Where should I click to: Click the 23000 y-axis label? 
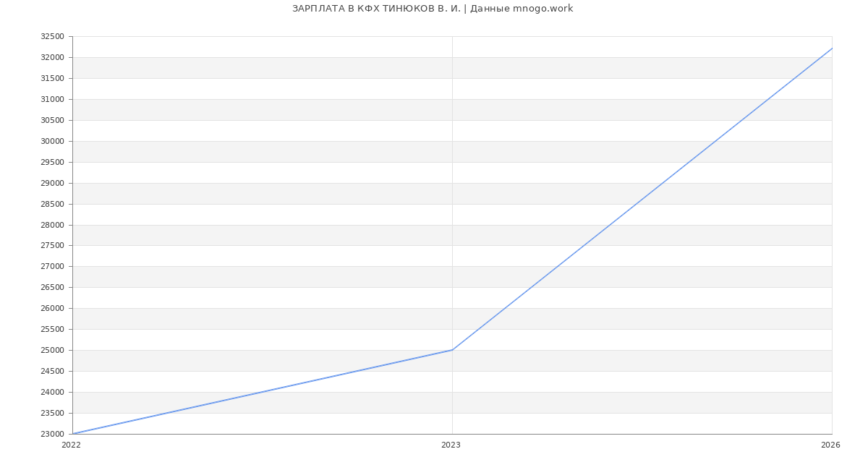51,435
